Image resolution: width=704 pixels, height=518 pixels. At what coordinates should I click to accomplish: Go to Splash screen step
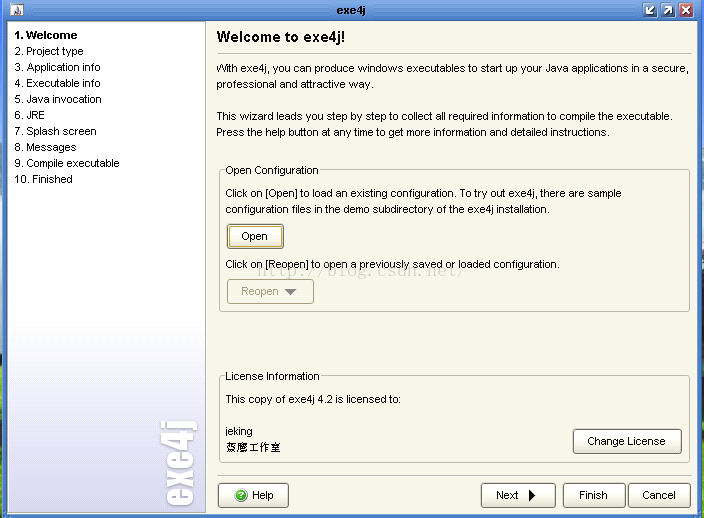point(56,131)
